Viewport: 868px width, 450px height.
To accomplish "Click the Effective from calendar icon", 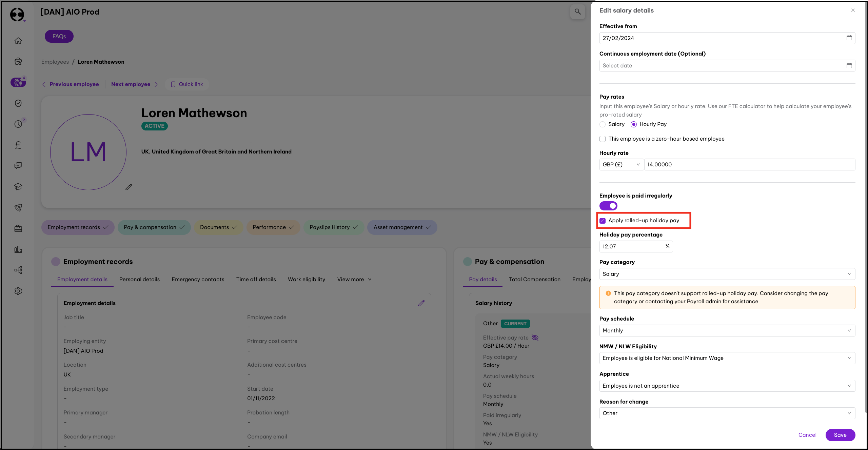I will click(x=849, y=38).
